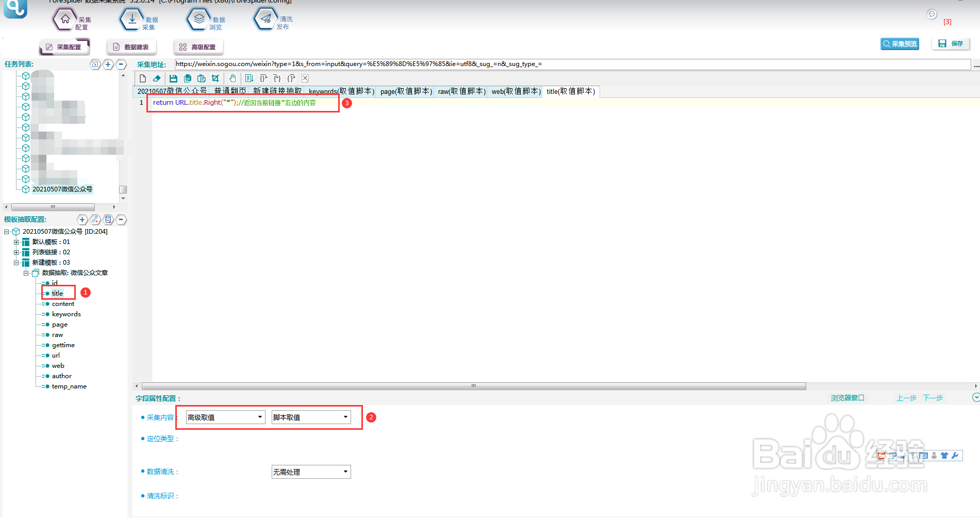
Task: Open the 数据浏览 layers module
Action: point(206,20)
